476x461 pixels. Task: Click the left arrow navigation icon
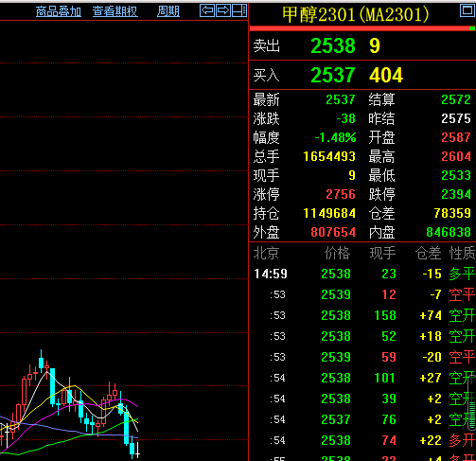click(207, 10)
